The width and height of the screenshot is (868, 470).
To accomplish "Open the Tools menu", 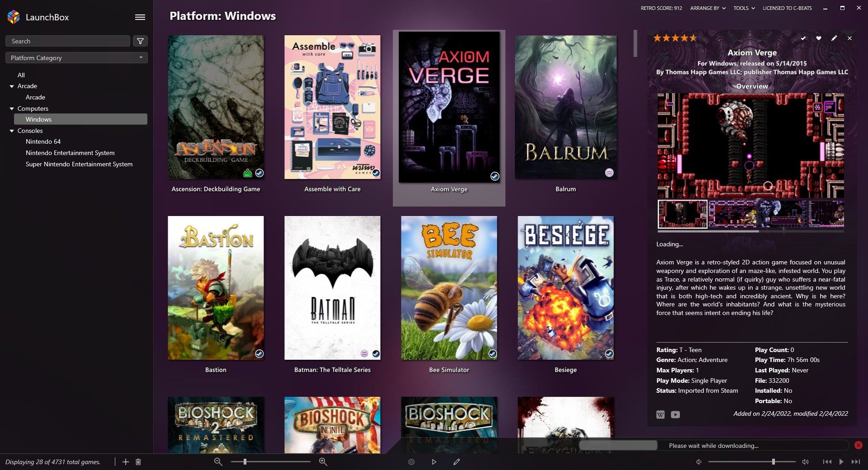I will (744, 8).
